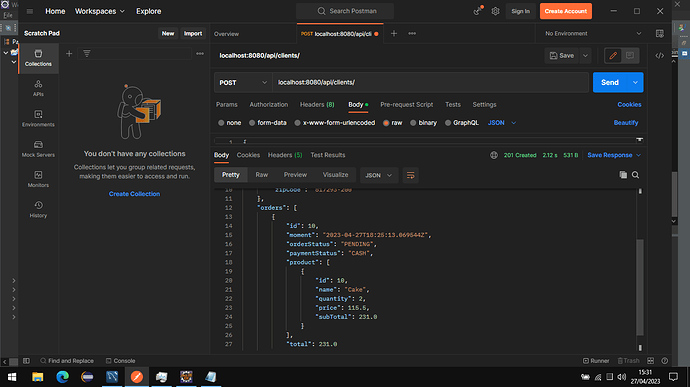Expand the JSON response format dropdown

point(379,175)
